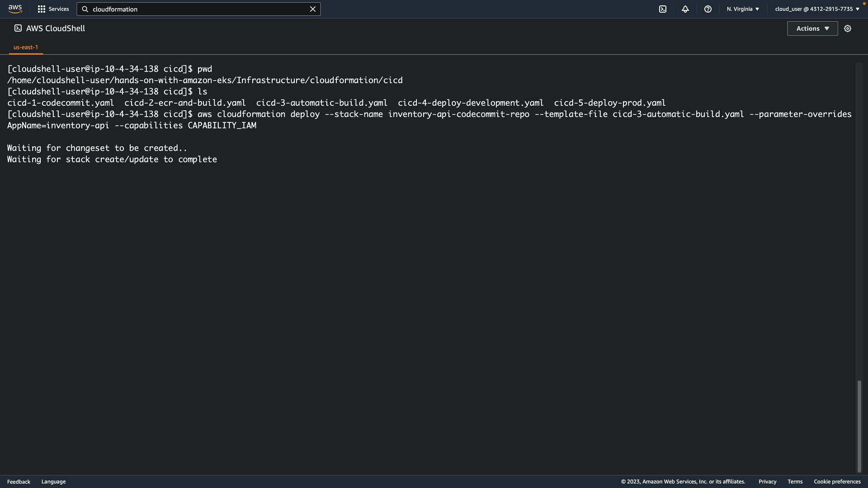Image resolution: width=868 pixels, height=488 pixels.
Task: Click into the cloudformation search field
Action: (x=199, y=9)
